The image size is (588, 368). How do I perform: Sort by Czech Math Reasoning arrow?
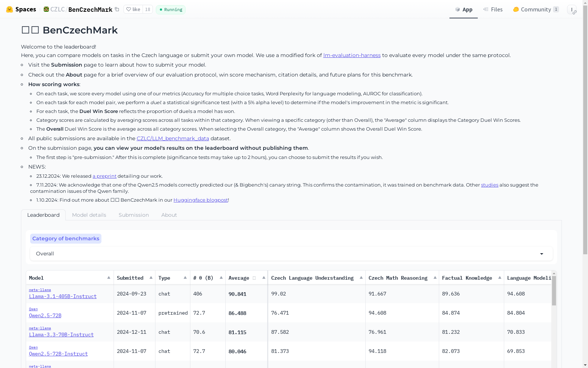(435, 277)
